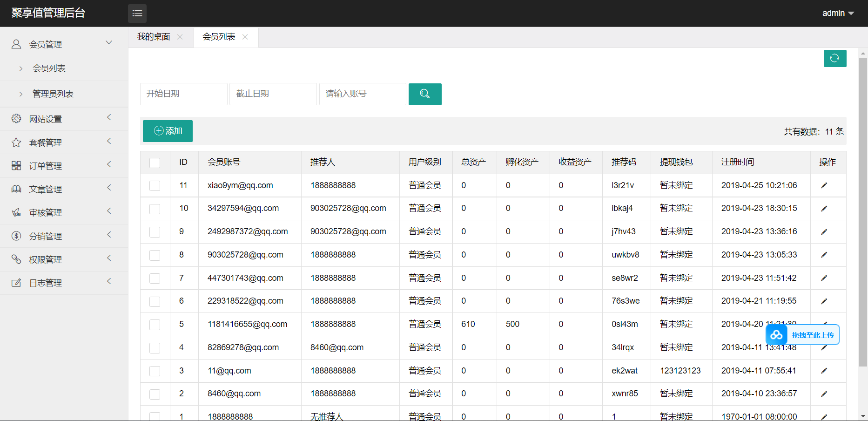The image size is (868, 421).
Task: Collapse the 会员管理 menu chevron
Action: pos(109,42)
